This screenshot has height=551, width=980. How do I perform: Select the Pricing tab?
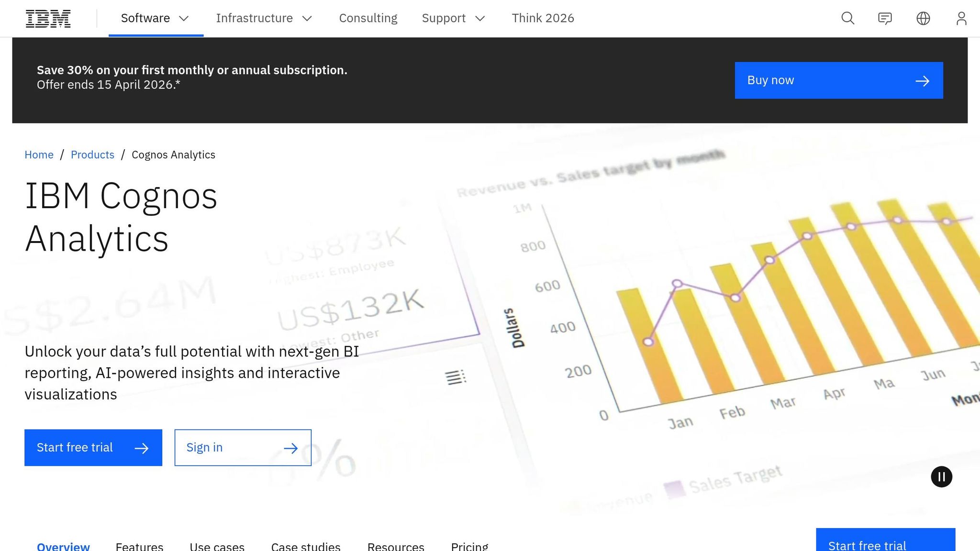470,546
